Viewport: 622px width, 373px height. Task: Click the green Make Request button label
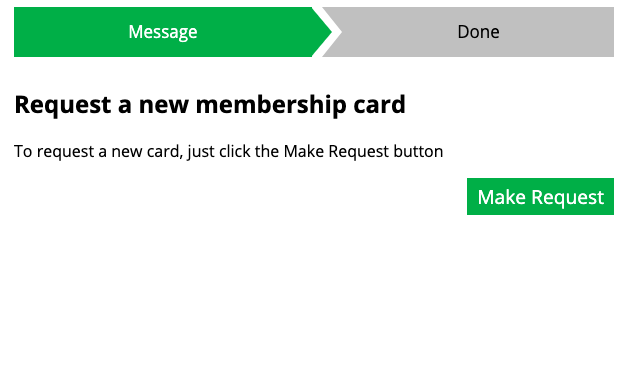click(540, 197)
